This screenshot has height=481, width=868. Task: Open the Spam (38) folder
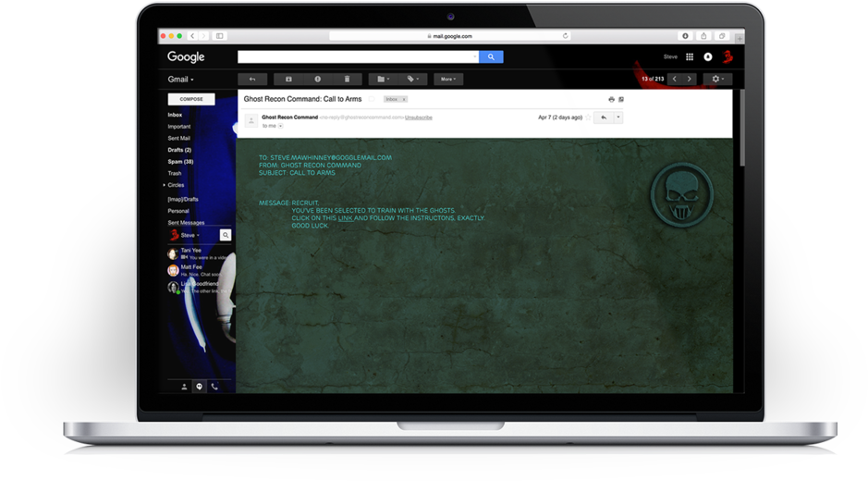point(180,161)
